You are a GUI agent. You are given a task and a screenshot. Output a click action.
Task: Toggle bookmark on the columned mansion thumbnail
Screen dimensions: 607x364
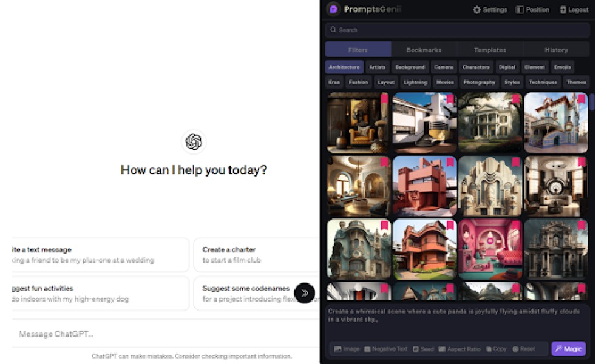coord(515,98)
